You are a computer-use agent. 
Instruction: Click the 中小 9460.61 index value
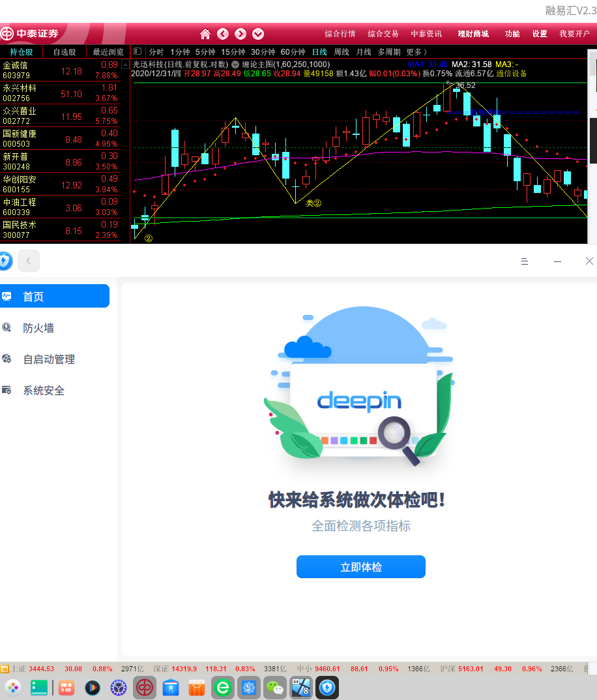pyautogui.click(x=327, y=669)
